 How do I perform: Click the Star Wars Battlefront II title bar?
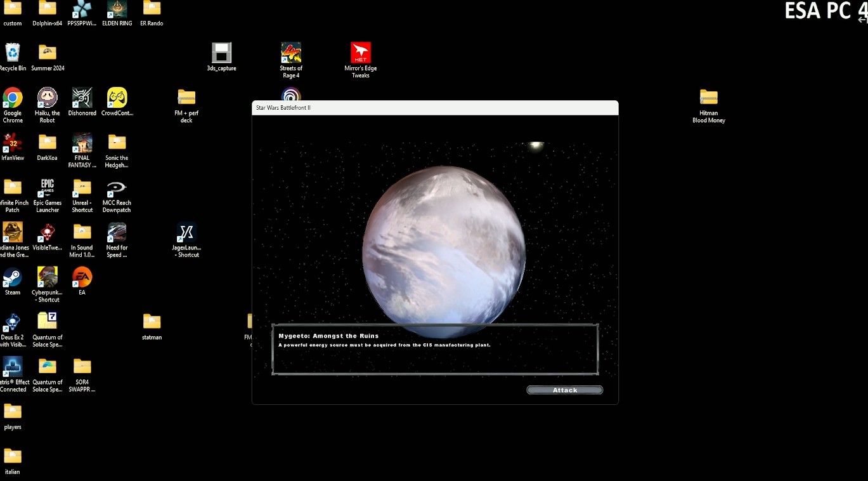tap(435, 108)
